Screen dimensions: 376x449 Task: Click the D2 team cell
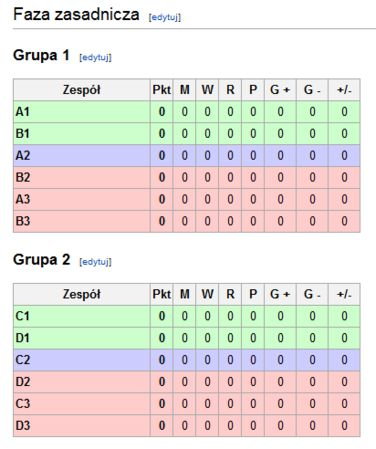[82, 382]
